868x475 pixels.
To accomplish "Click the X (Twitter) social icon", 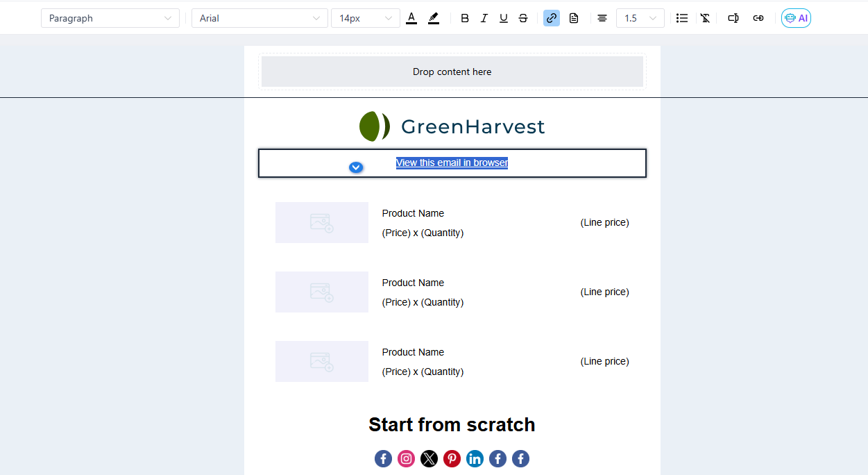I will point(429,458).
